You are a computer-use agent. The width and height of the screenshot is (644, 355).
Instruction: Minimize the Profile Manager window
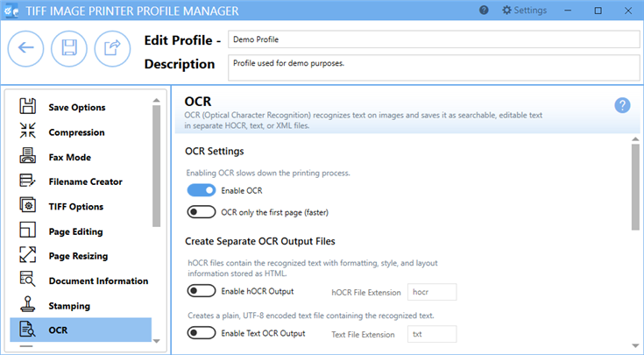[569, 11]
